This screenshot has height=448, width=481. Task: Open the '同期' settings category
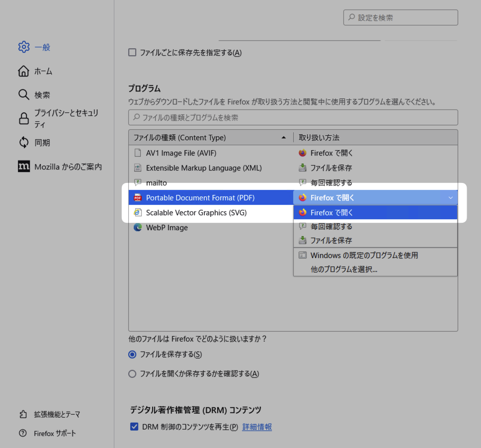pos(42,143)
